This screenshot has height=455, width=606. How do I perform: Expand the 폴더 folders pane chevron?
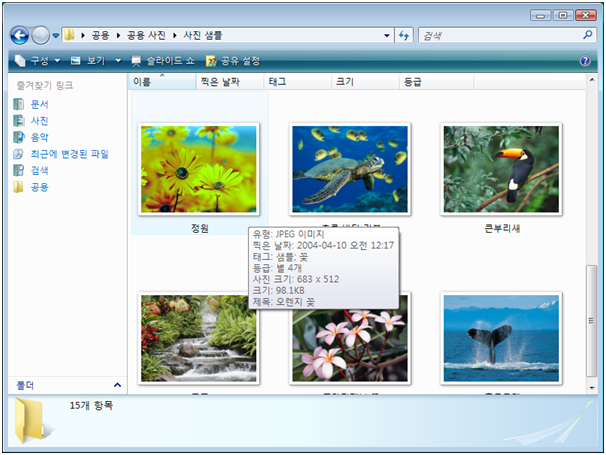117,385
